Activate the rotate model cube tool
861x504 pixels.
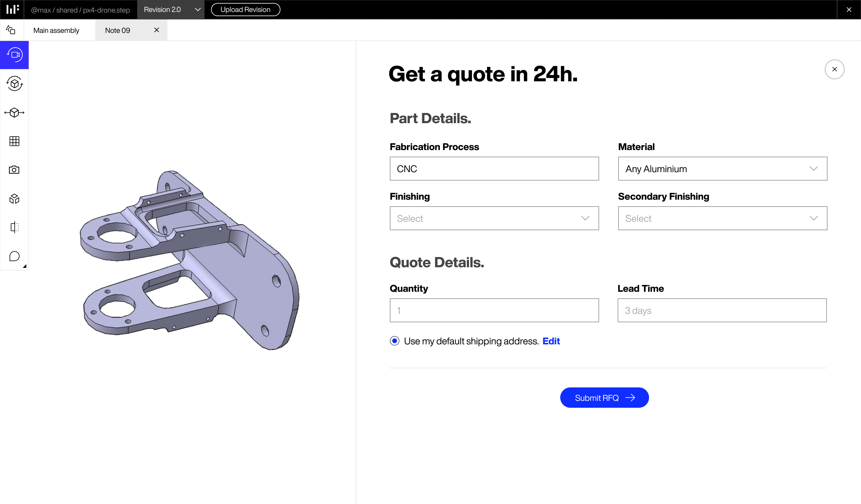14,84
